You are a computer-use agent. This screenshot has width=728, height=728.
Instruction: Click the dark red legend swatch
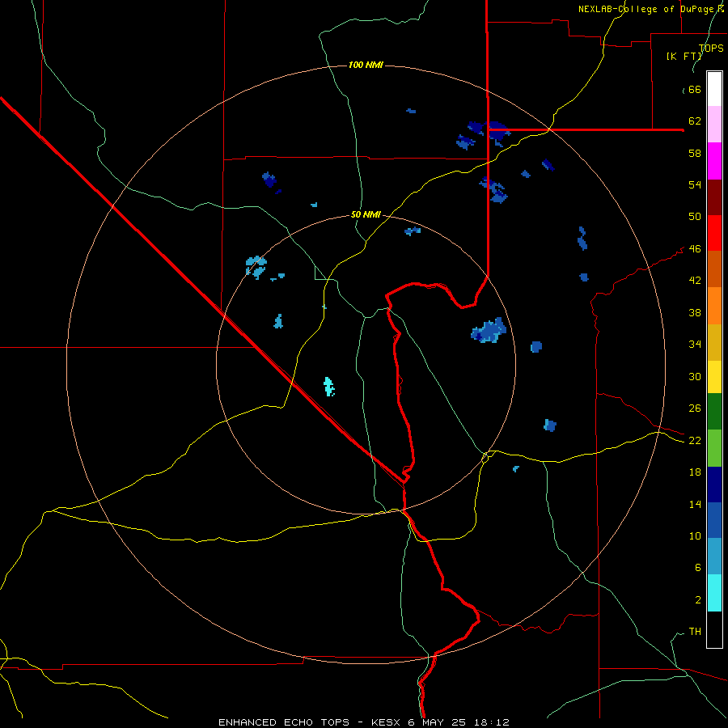714,197
